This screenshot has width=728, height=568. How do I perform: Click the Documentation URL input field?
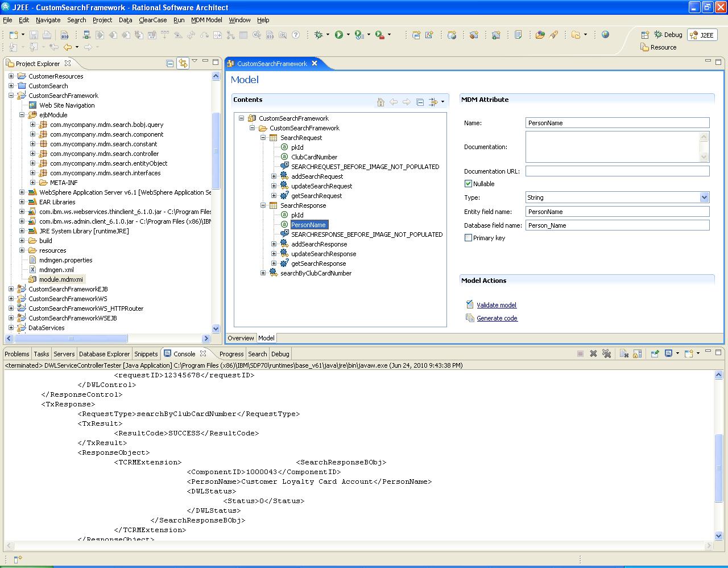click(x=618, y=171)
